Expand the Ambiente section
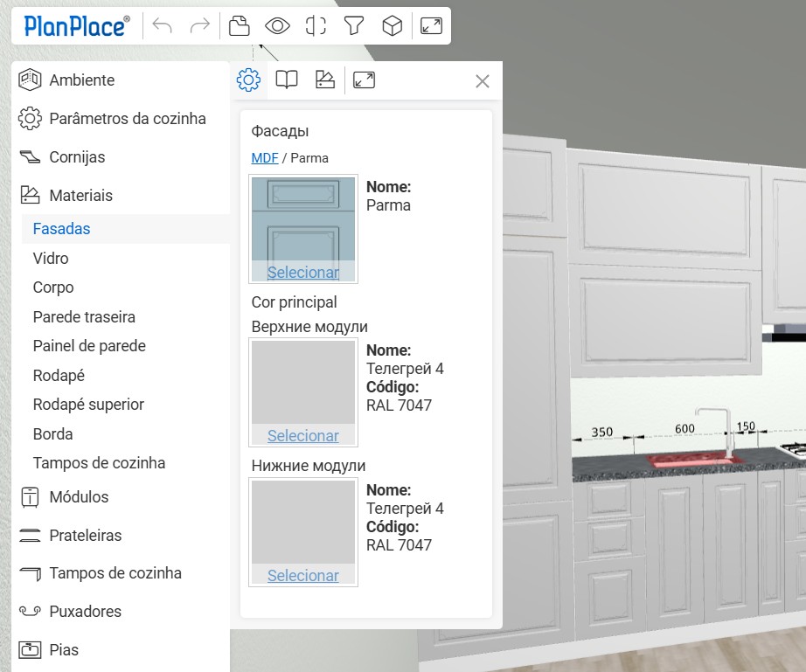The height and width of the screenshot is (672, 806). coord(81,80)
